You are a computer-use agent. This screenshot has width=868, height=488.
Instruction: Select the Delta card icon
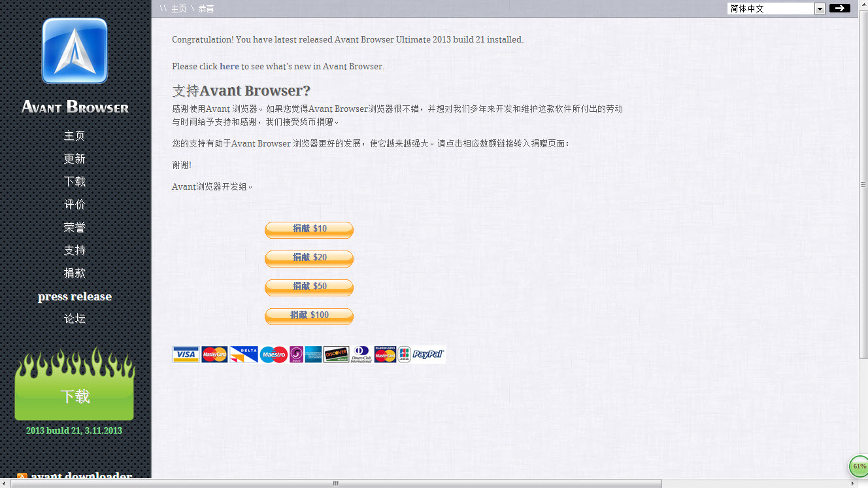tap(243, 354)
